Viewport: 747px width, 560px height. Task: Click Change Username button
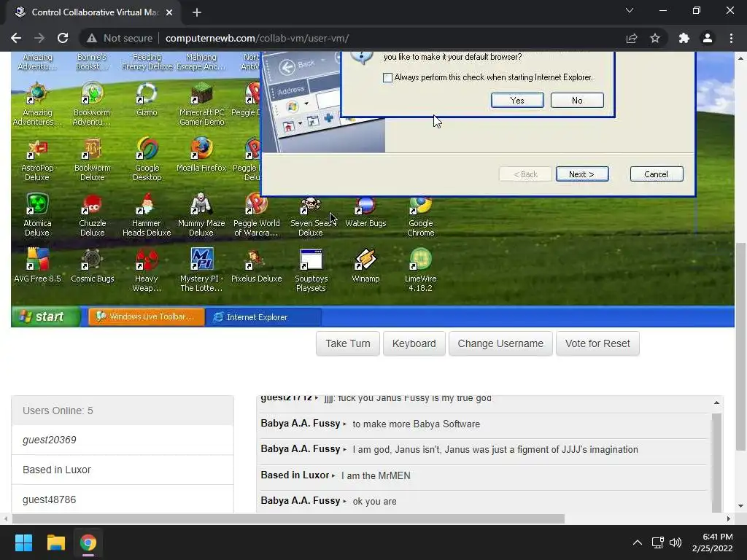click(500, 343)
